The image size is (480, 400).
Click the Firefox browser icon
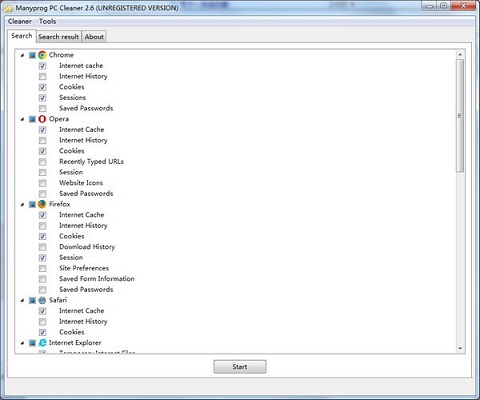42,204
